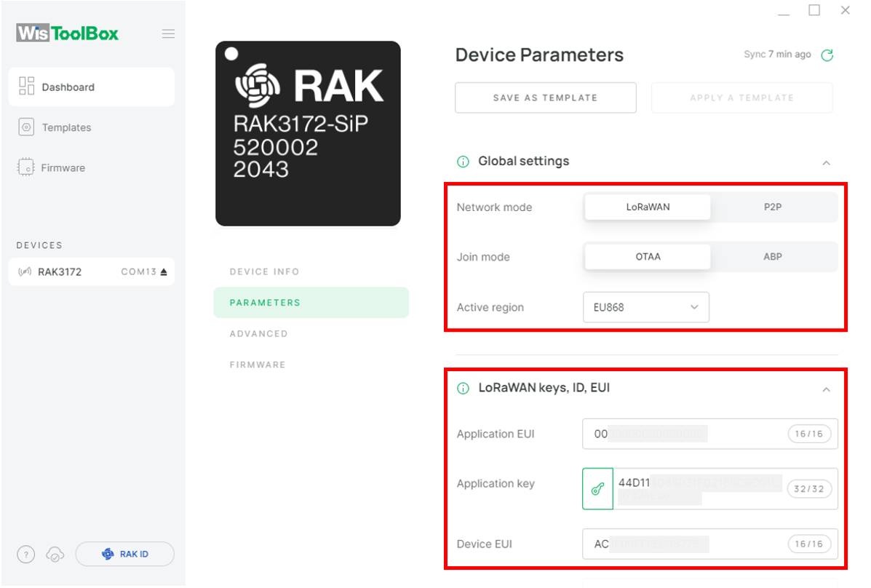Image resolution: width=871 pixels, height=588 pixels.
Task: Click the Application EUI 16/16 counter badge
Action: pyautogui.click(x=809, y=434)
